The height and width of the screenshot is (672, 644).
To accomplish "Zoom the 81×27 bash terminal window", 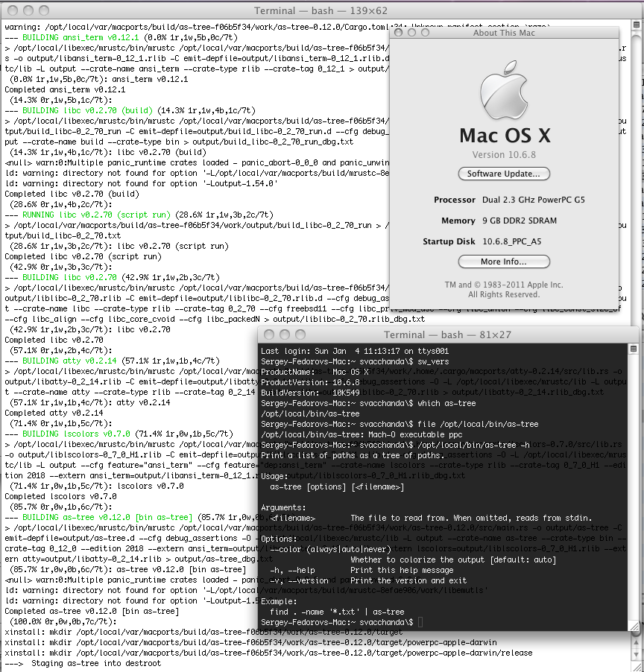I will coord(300,335).
